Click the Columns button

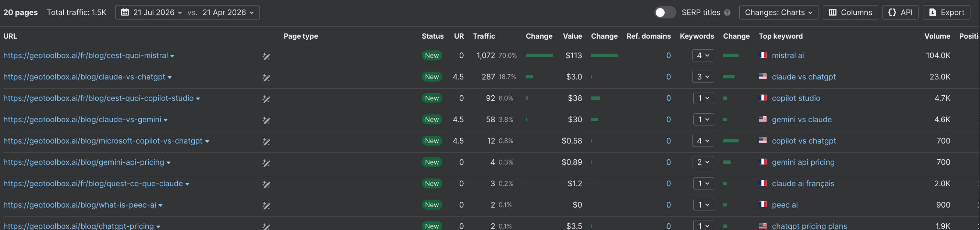point(850,13)
